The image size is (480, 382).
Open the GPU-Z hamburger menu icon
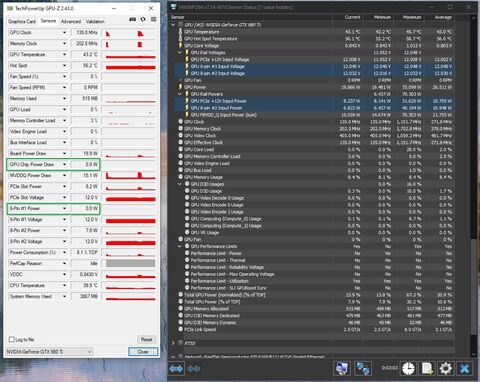point(153,19)
